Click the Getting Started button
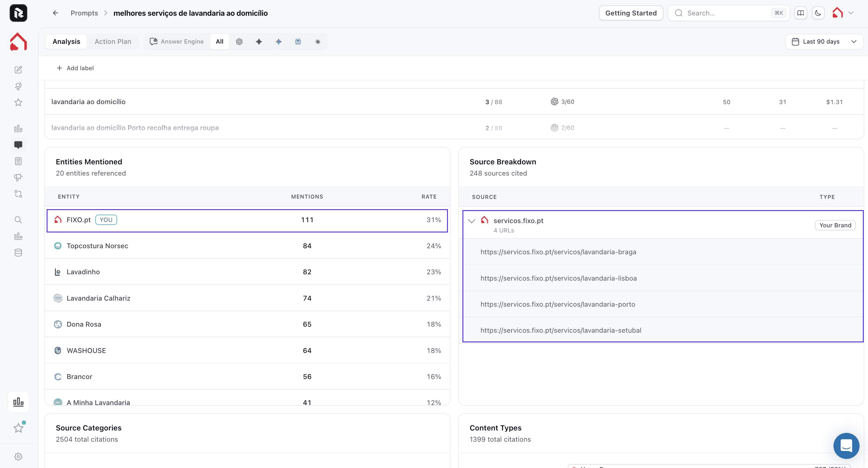This screenshot has width=868, height=468. 631,13
